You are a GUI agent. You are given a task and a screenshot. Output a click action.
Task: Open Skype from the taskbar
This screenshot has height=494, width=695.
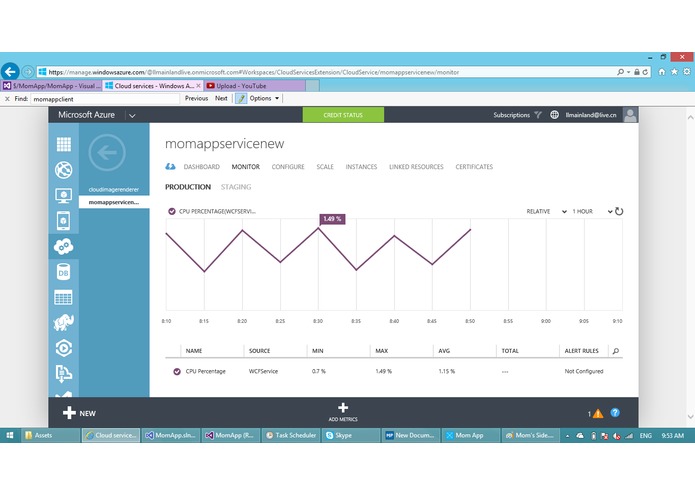[351, 436]
